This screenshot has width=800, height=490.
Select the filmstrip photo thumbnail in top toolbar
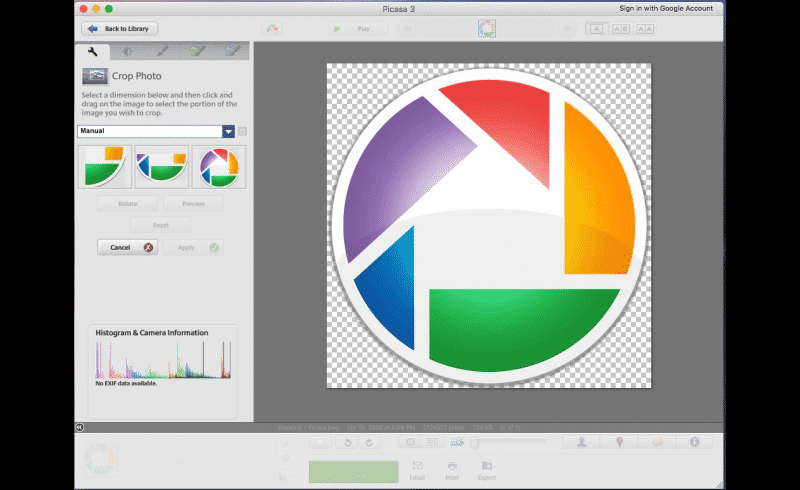487,29
